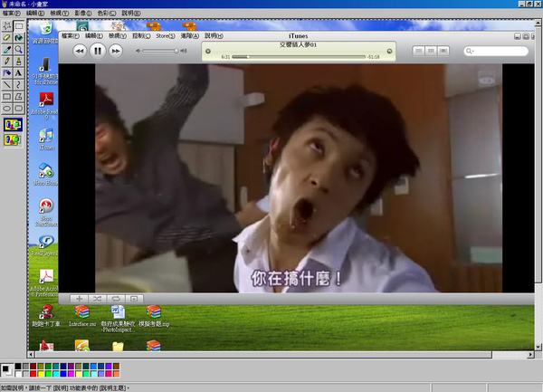Viewport: 543px width, 392px height.
Task: Open Paint's 檢視(V) menu
Action: tap(59, 14)
